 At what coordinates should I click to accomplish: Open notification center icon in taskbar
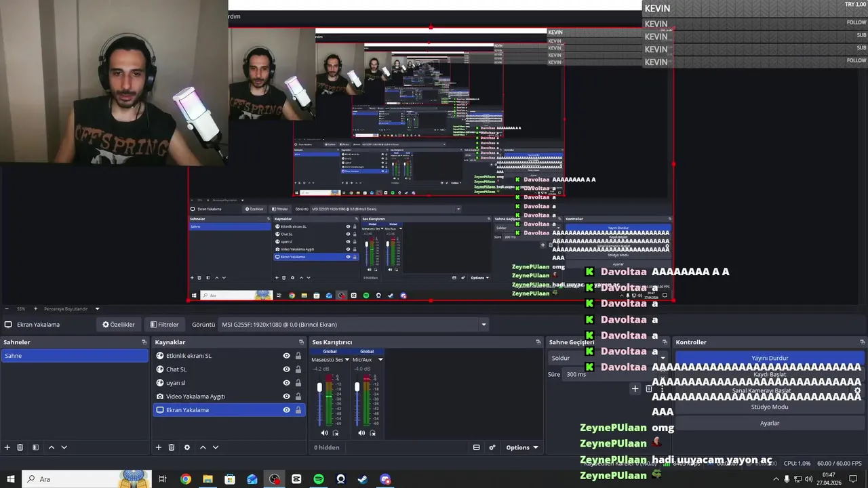[x=853, y=479]
